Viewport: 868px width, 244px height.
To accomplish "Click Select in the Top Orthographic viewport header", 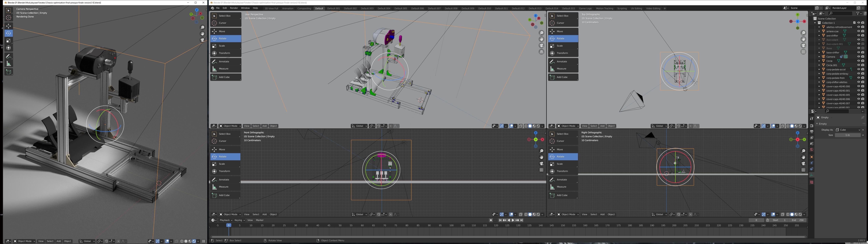I will pyautogui.click(x=594, y=126).
